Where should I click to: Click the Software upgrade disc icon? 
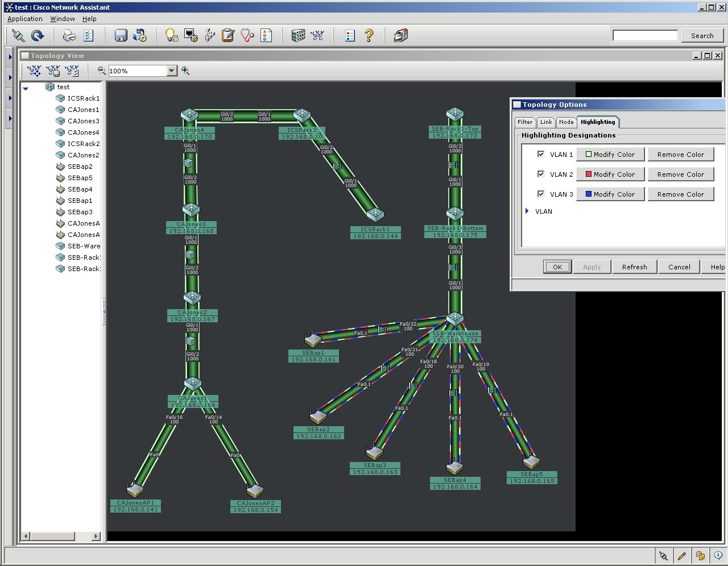point(140,36)
